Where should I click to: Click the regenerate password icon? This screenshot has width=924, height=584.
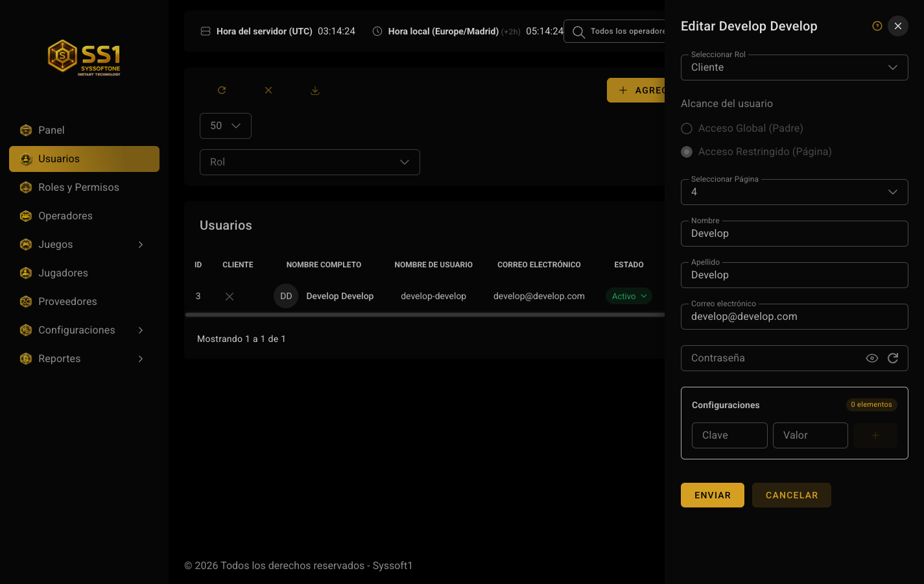click(893, 358)
